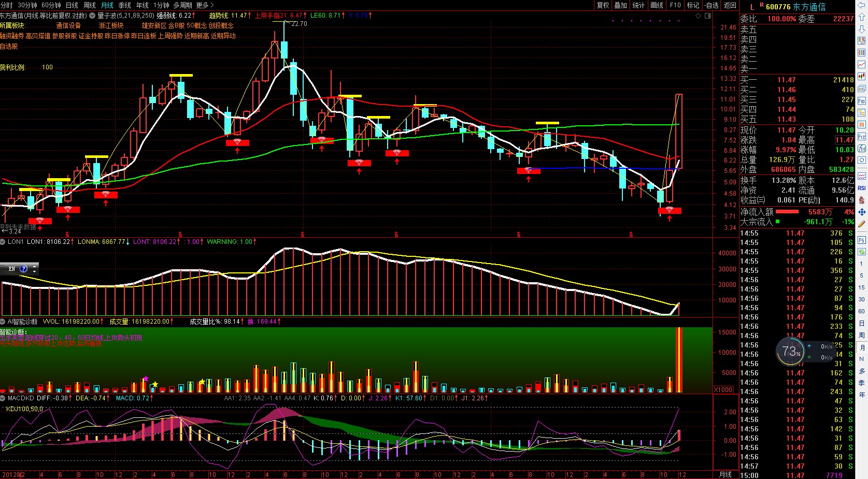The image size is (868, 479).
Task: Toggle the diamond window layout icon above chart
Action: [699, 16]
